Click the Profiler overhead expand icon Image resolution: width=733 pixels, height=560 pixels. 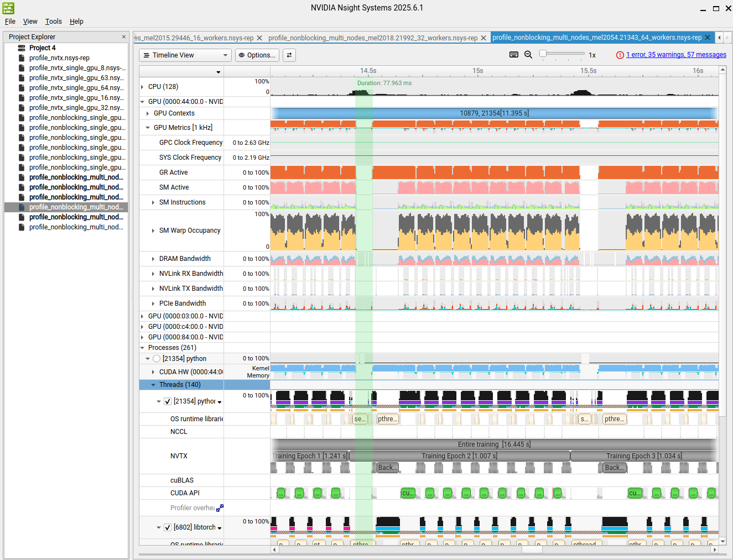(220, 507)
